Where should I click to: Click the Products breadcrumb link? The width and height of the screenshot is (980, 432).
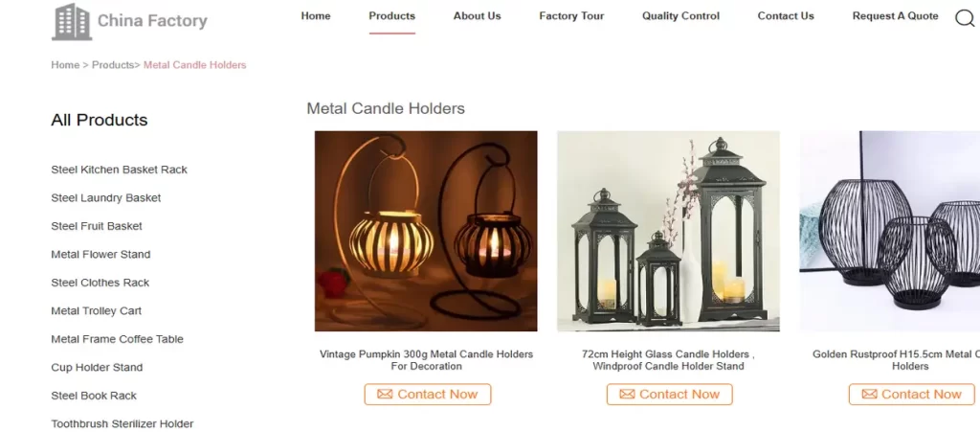(x=113, y=65)
